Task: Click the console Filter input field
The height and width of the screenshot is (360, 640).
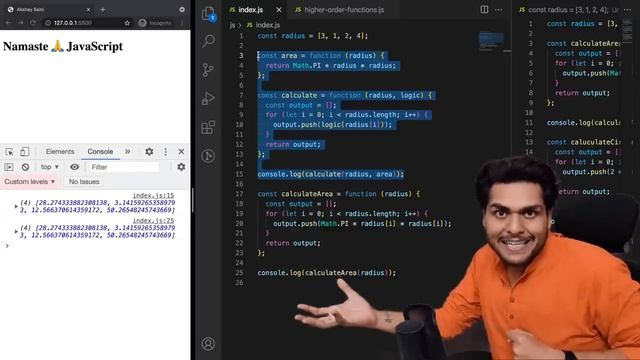Action: (x=124, y=167)
